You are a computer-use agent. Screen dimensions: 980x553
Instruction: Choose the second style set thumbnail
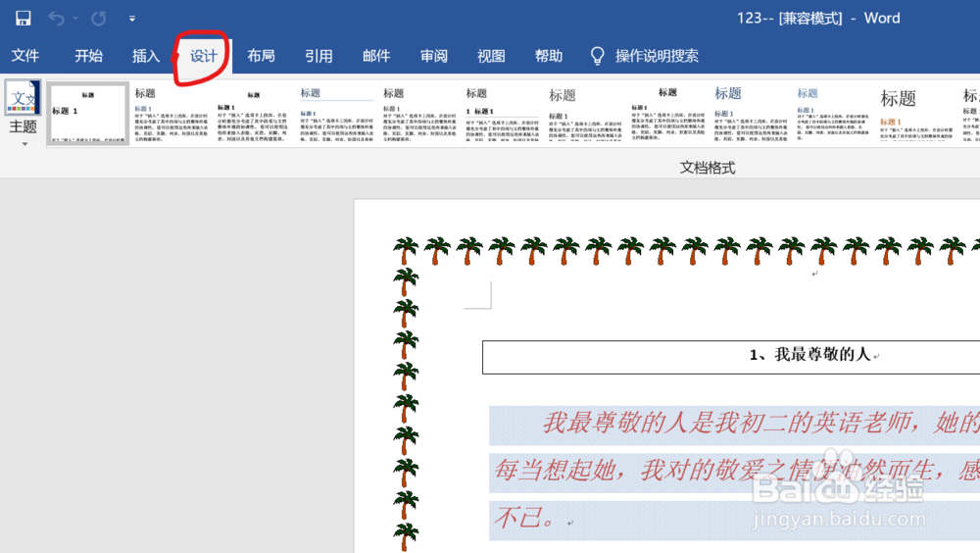pyautogui.click(x=171, y=113)
